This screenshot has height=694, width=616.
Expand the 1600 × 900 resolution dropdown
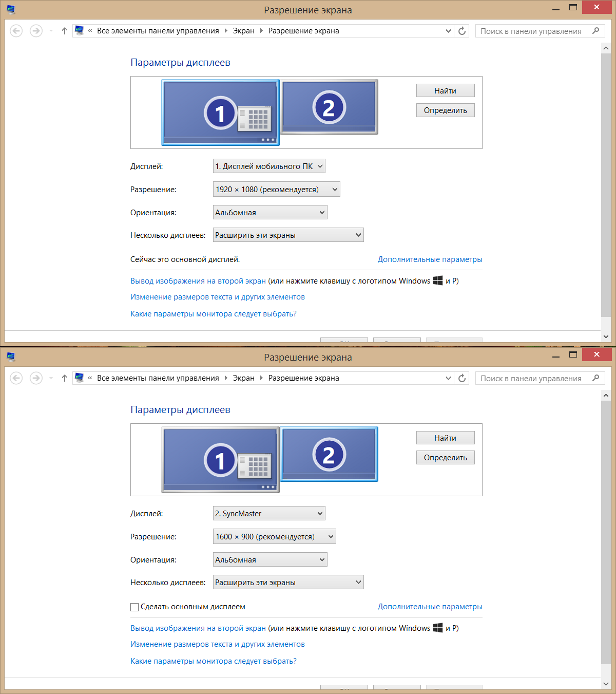(274, 537)
